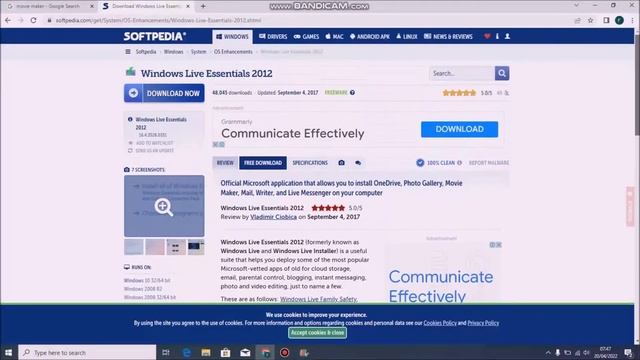Open reviewer Vladimir Ciobica link
This screenshot has width=640, height=360.
273,217
